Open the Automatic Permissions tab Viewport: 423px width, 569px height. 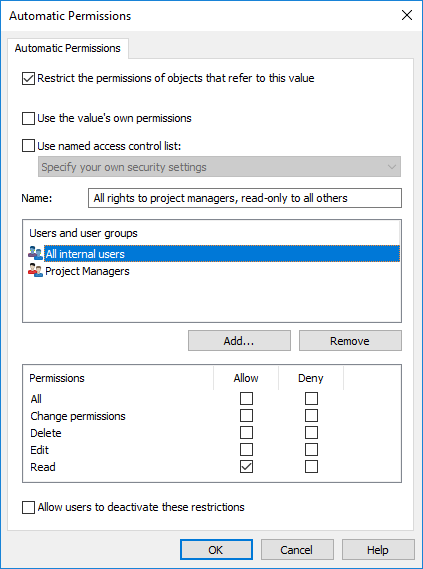pyautogui.click(x=67, y=48)
